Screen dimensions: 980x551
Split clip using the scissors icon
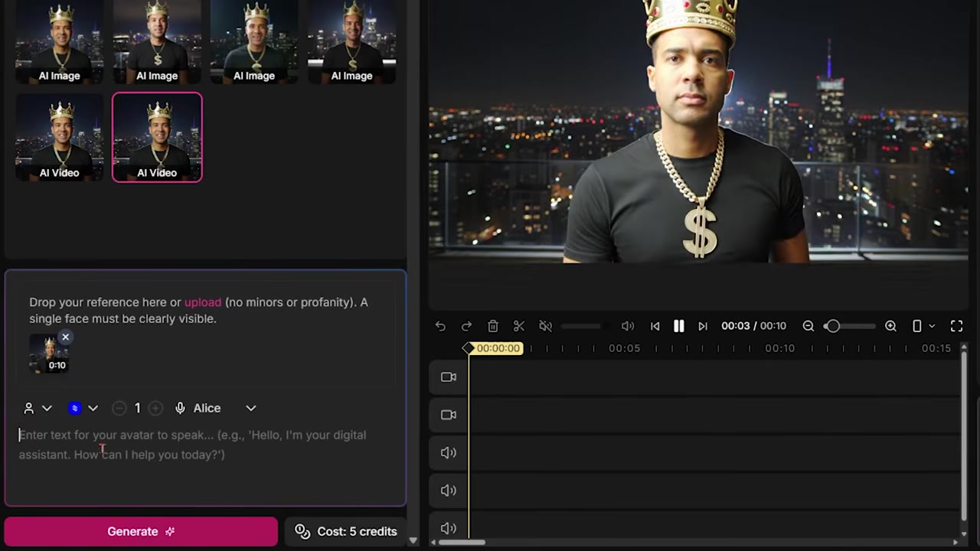(x=519, y=326)
